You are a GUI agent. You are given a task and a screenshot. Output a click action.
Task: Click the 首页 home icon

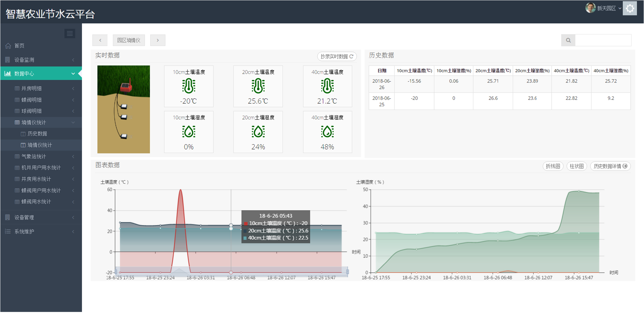click(x=8, y=46)
